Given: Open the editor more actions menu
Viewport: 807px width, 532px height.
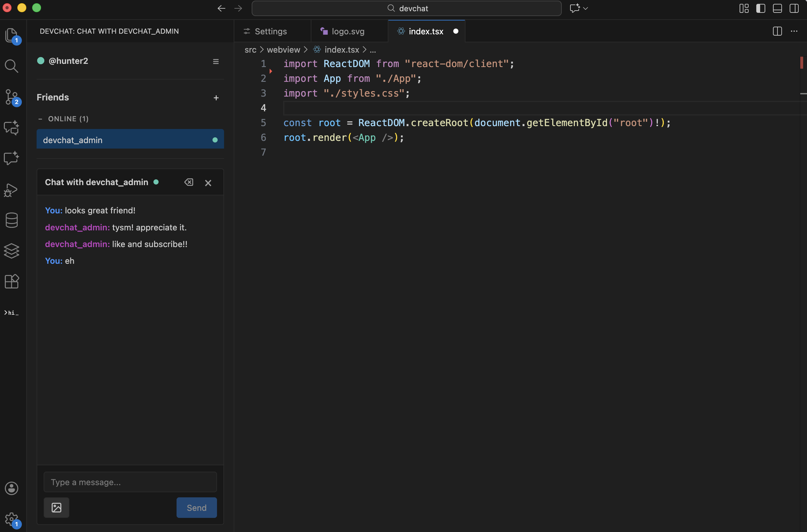Looking at the screenshot, I should (794, 31).
